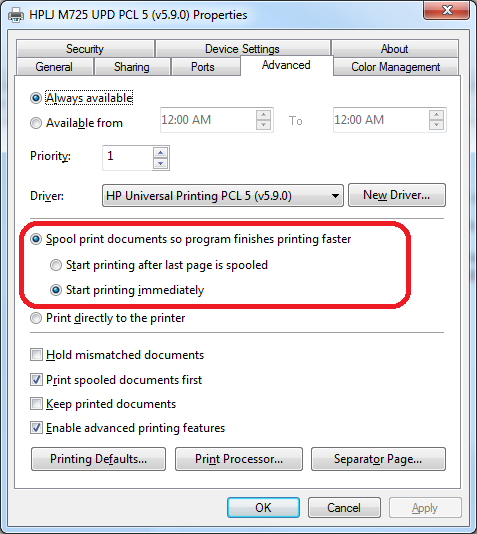
Task: Uncheck Print spooled documents first
Action: 36,379
